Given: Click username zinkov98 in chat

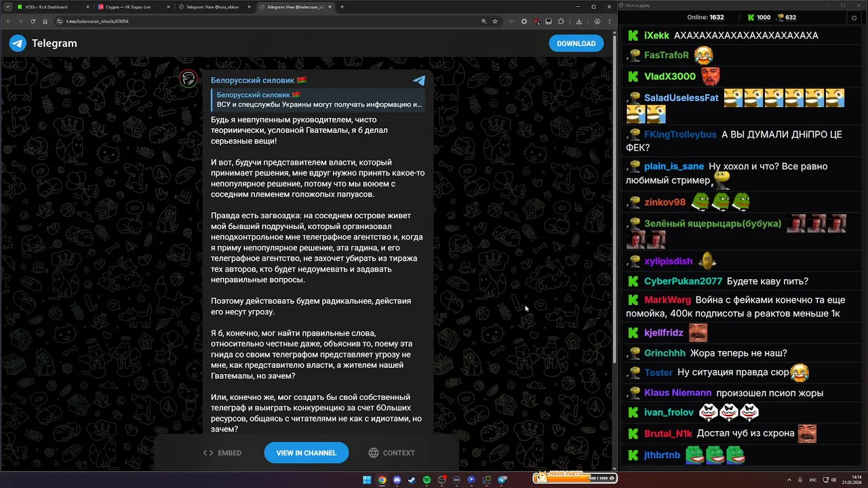Looking at the screenshot, I should point(665,202).
